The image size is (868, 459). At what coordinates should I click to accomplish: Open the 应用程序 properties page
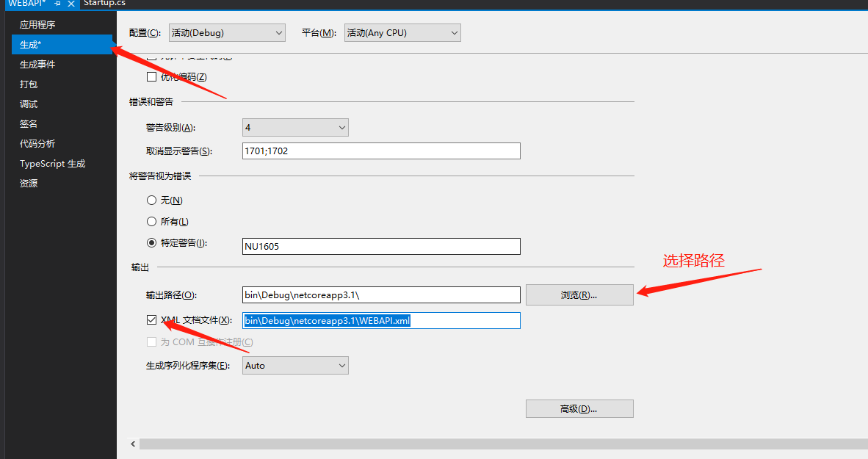tap(37, 24)
